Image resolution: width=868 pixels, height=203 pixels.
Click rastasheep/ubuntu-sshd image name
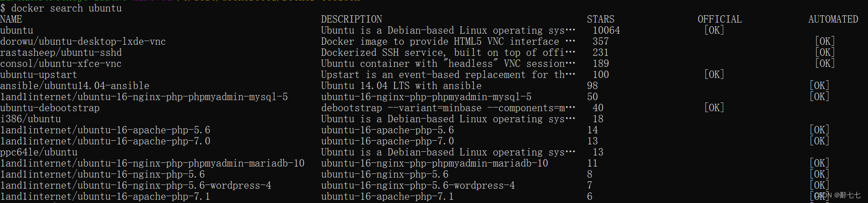(x=61, y=53)
